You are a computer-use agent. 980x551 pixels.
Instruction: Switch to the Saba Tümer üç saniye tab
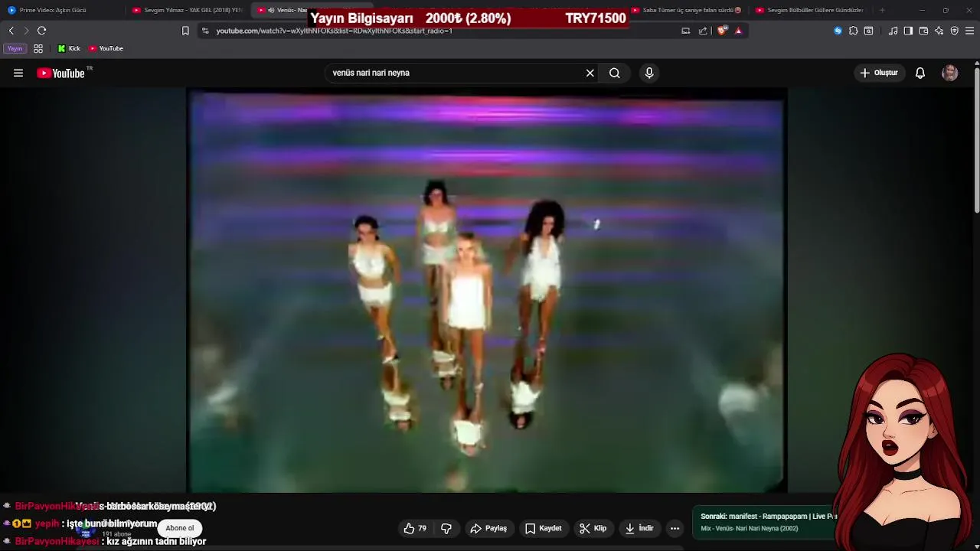click(x=687, y=10)
